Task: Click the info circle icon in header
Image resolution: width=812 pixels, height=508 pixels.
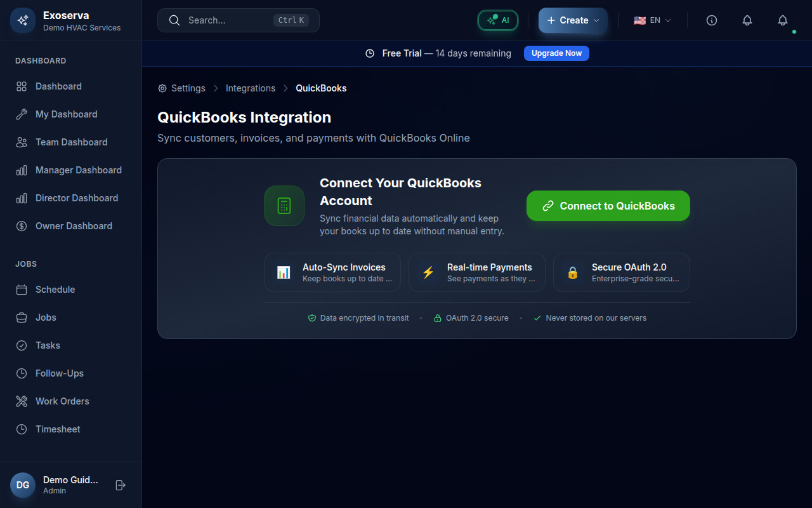Action: [712, 20]
